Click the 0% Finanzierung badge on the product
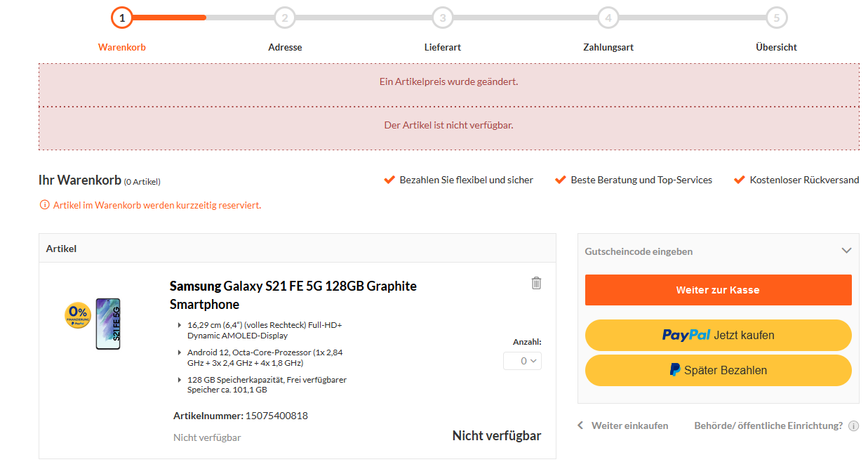 click(78, 315)
